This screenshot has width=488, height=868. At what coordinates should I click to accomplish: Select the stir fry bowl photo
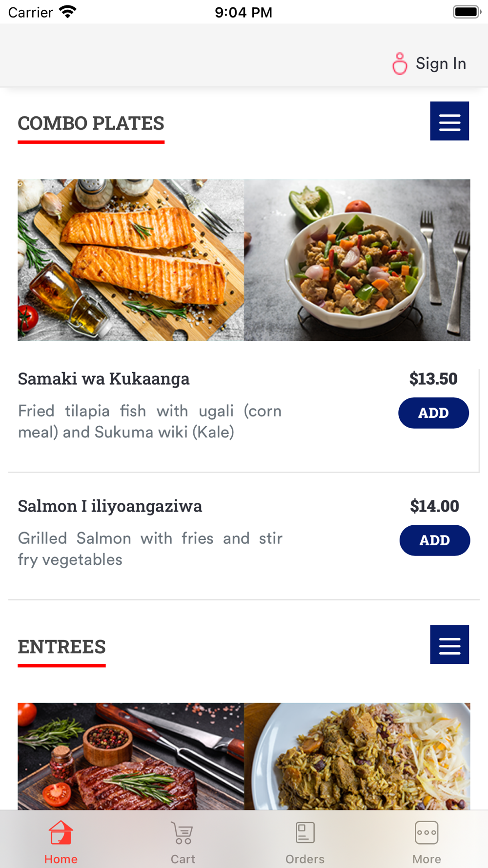[x=357, y=260]
